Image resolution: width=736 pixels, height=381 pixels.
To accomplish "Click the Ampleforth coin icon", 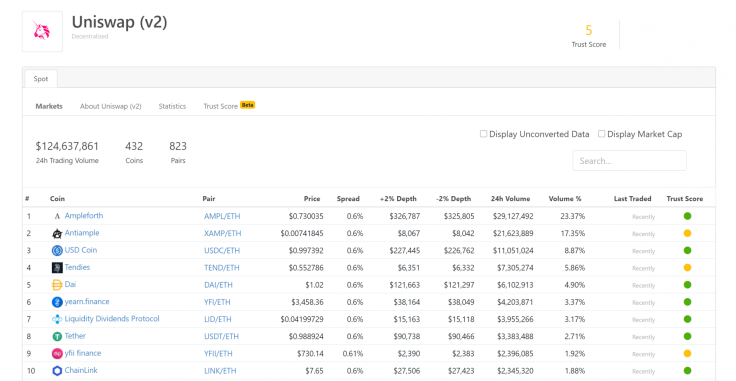I will pos(57,216).
